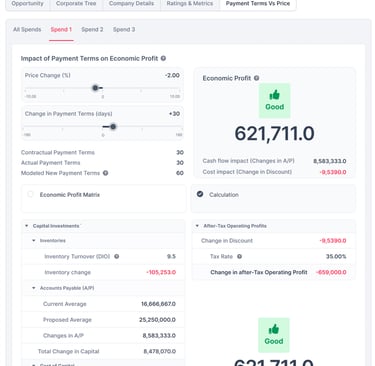The height and width of the screenshot is (366, 375).
Task: Collapse the Capital Investments section
Action: (x=27, y=226)
